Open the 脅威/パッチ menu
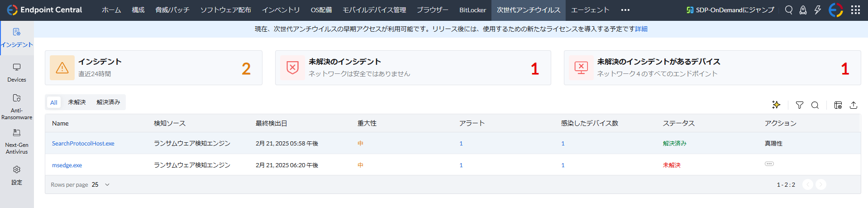This screenshot has height=208, width=868. coord(172,10)
